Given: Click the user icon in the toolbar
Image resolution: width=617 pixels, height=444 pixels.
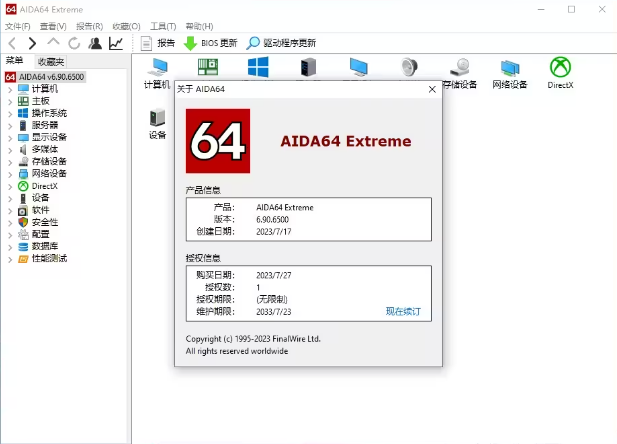Looking at the screenshot, I should 95,43.
